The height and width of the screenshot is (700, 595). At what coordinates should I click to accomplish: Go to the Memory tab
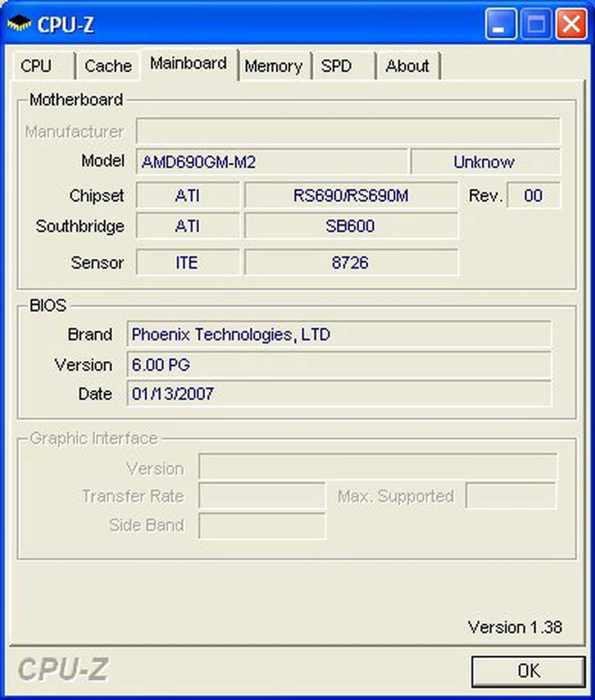(x=273, y=66)
